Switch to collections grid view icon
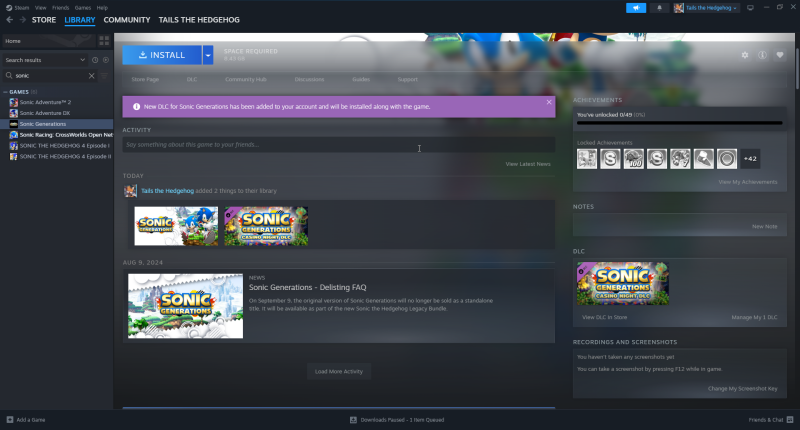The image size is (800, 430). 104,41
